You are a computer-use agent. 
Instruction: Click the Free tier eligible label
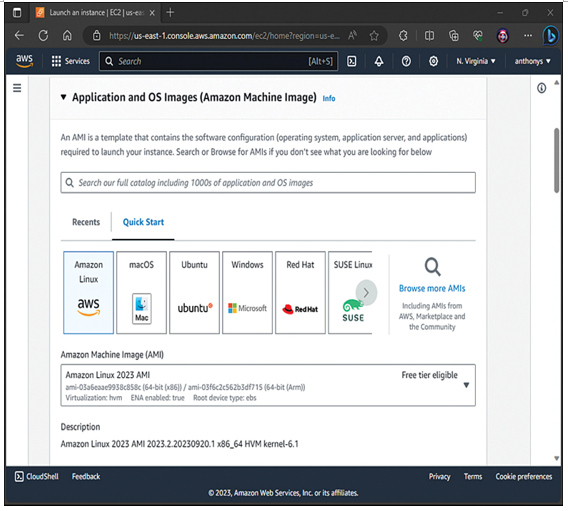(429, 375)
